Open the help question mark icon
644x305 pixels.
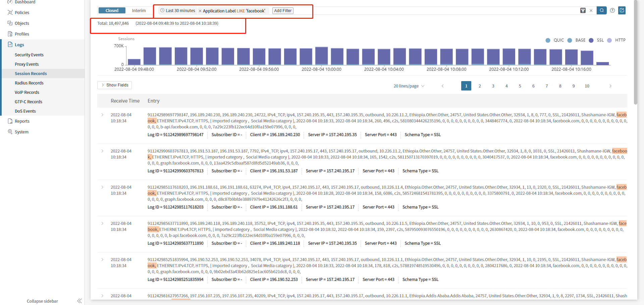click(x=612, y=10)
